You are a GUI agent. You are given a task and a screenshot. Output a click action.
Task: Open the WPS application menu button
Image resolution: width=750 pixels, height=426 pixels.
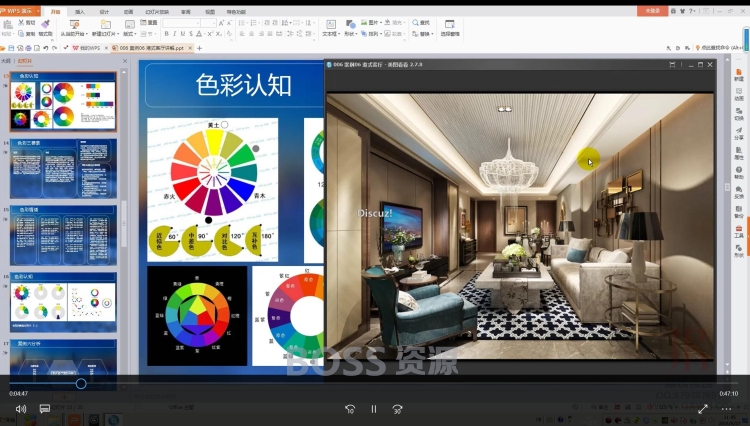pyautogui.click(x=20, y=11)
